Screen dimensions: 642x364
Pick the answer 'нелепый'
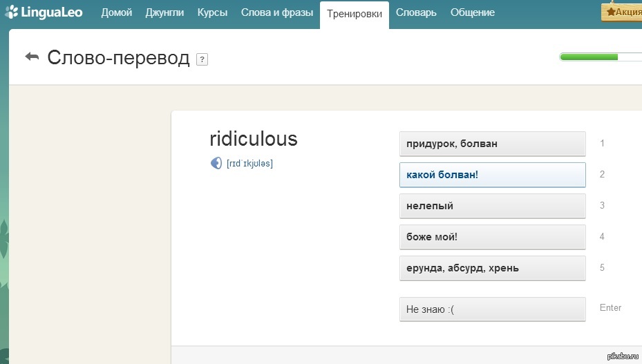(492, 206)
